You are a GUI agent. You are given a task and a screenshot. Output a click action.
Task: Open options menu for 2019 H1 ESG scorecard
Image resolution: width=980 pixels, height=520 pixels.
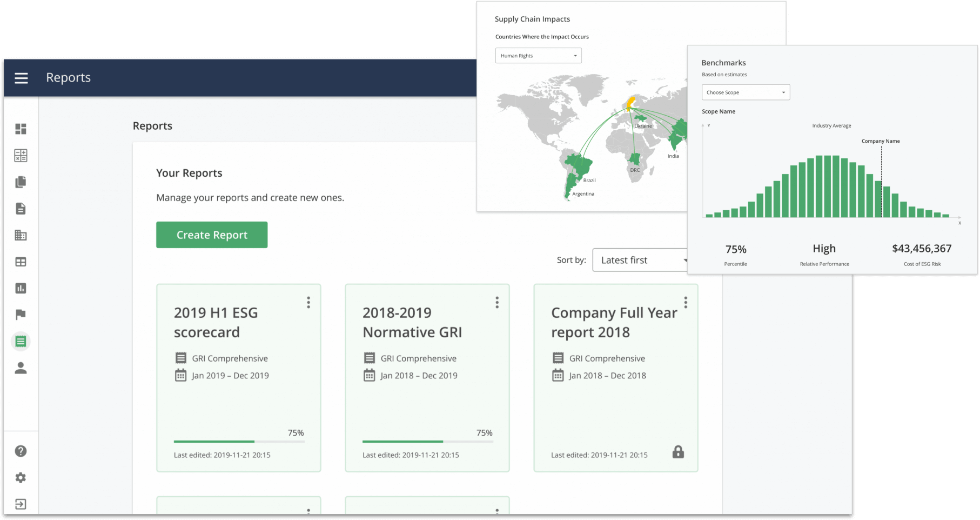tap(308, 302)
